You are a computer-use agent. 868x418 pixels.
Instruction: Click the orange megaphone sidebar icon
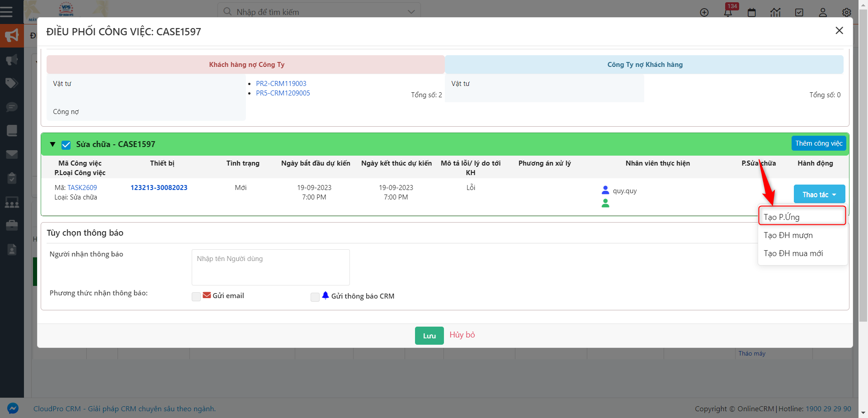[12, 36]
